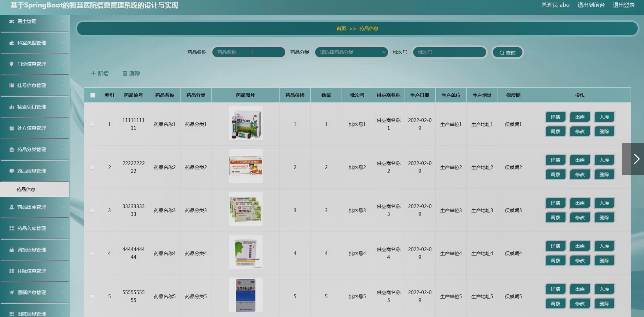
Task: Check the checkbox for row 药品名称3
Action: (x=92, y=210)
